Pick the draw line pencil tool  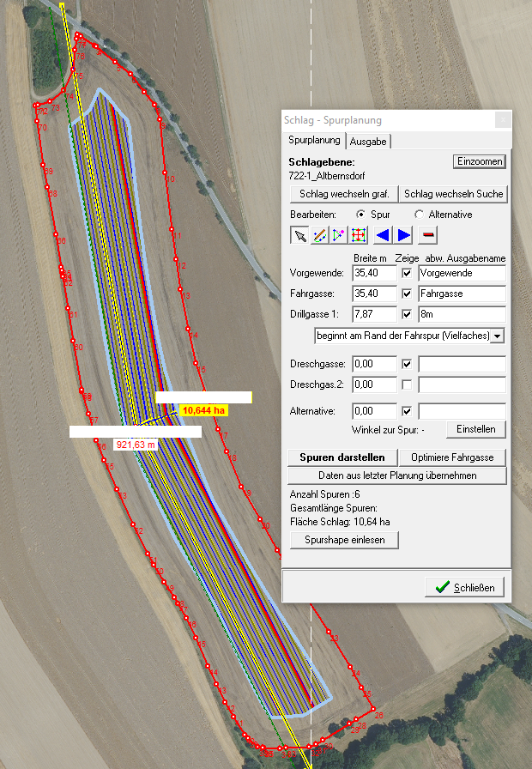tap(319, 235)
